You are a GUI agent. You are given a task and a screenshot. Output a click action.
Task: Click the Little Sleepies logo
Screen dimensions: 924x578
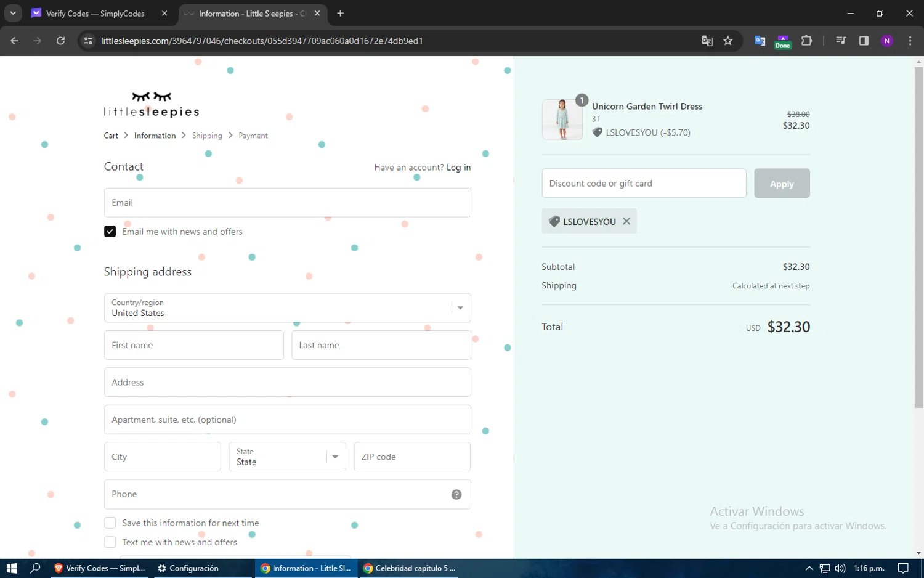click(x=152, y=105)
